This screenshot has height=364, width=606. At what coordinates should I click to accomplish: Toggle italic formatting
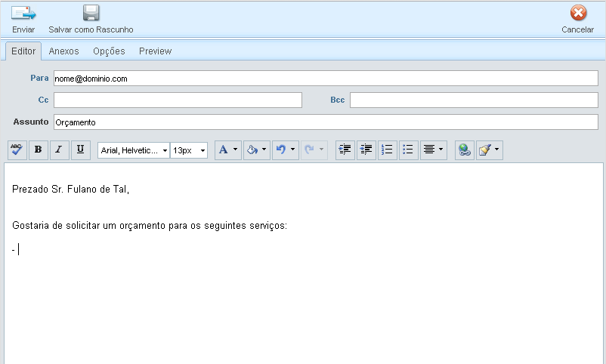tap(60, 150)
